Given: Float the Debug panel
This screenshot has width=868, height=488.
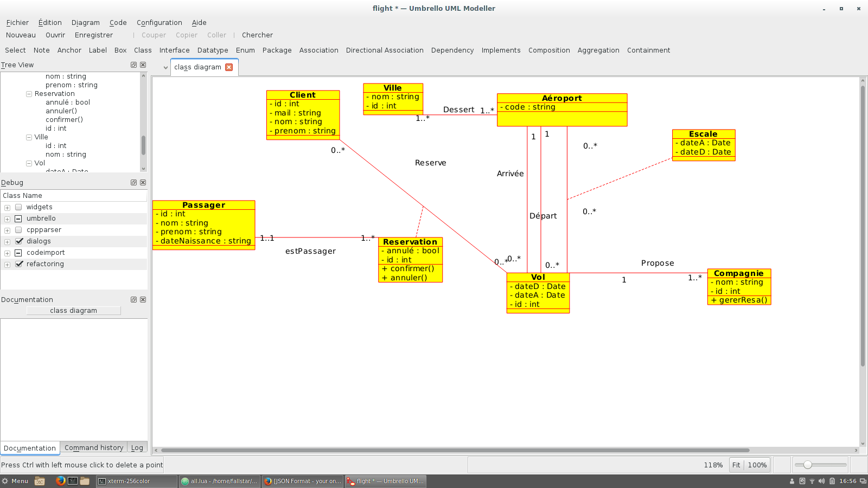Looking at the screenshot, I should coord(133,182).
